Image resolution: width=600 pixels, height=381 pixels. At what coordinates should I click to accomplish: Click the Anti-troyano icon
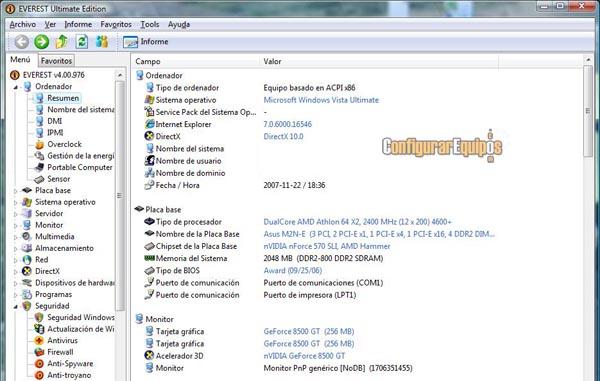point(39,375)
